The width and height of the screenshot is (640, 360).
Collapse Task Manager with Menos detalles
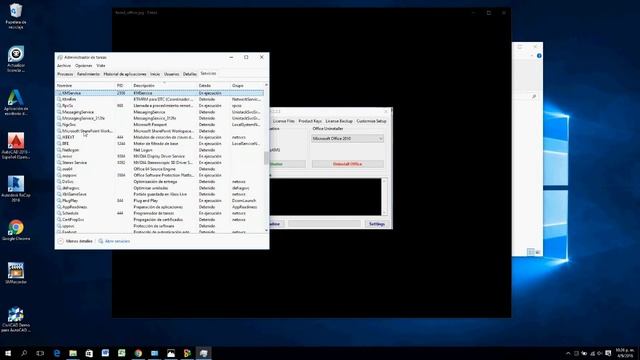coord(76,241)
